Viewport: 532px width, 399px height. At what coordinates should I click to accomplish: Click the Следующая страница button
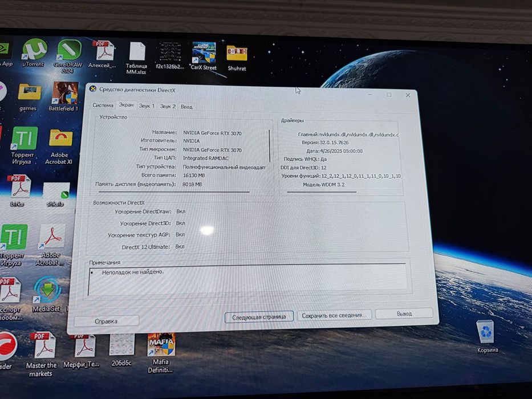coord(259,317)
